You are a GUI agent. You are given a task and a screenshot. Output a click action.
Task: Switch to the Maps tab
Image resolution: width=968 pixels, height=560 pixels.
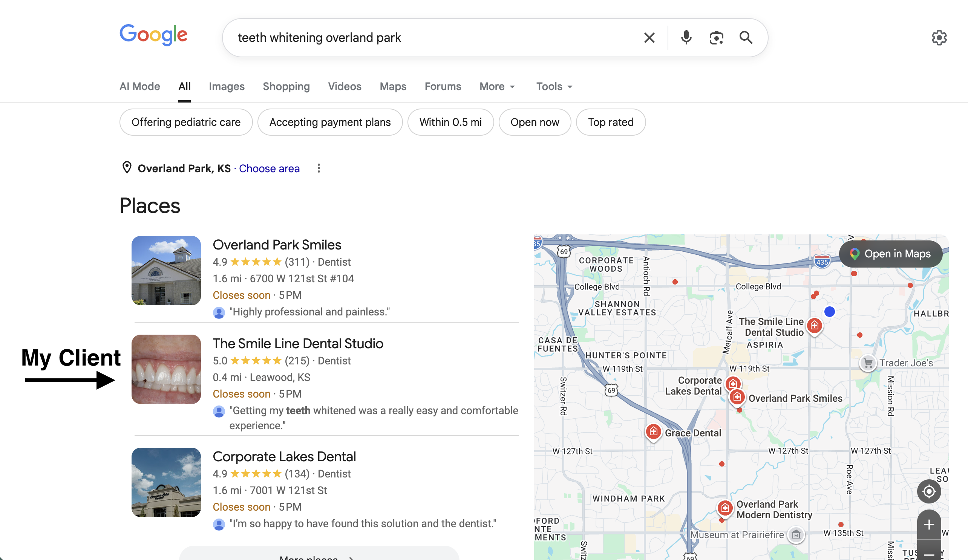pos(392,86)
